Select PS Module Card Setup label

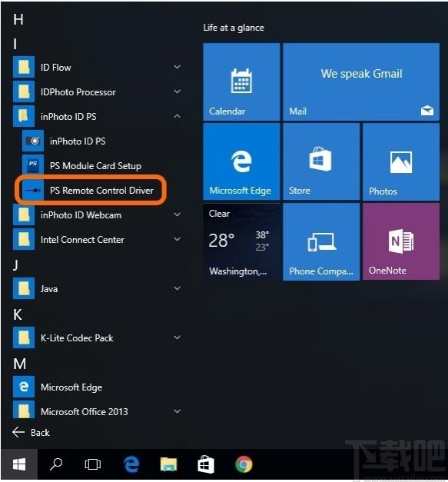pyautogui.click(x=95, y=166)
